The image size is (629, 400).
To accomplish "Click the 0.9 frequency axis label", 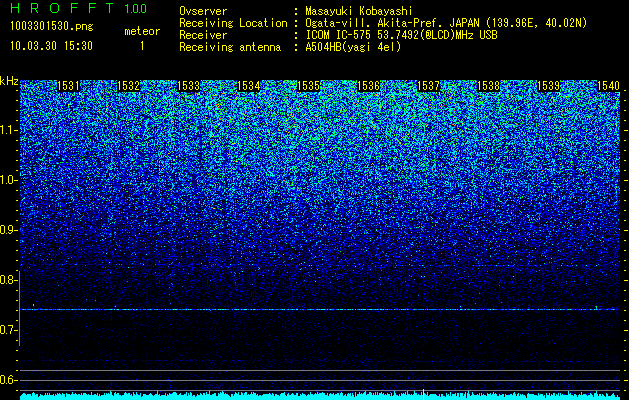I will [x=8, y=230].
